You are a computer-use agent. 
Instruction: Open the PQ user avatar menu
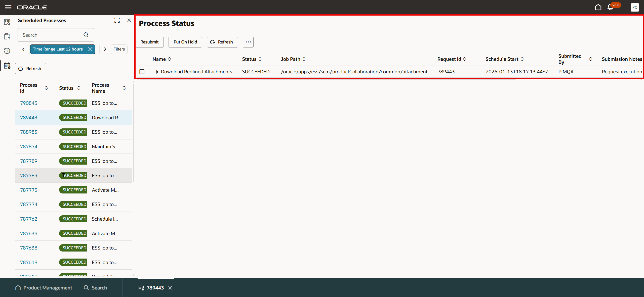(x=635, y=7)
